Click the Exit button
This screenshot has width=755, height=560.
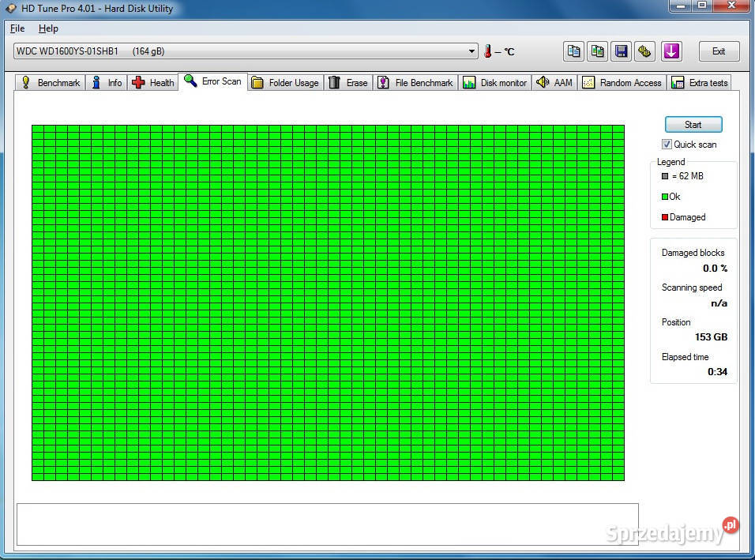[719, 51]
